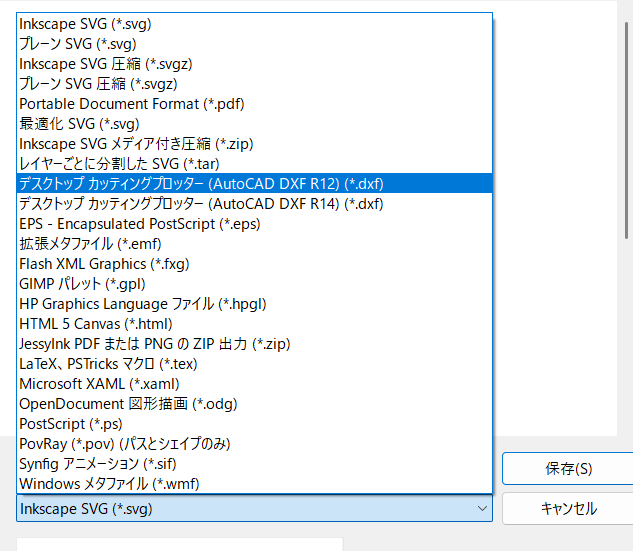The height and width of the screenshot is (551, 633).
Task: Select Microsoft XAML (*.xaml) format
Action: pos(254,383)
